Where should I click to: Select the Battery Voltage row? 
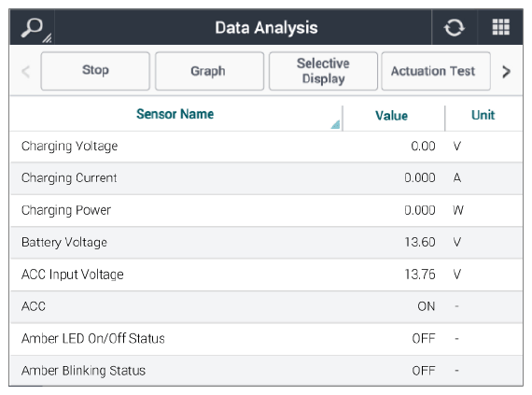tap(266, 242)
